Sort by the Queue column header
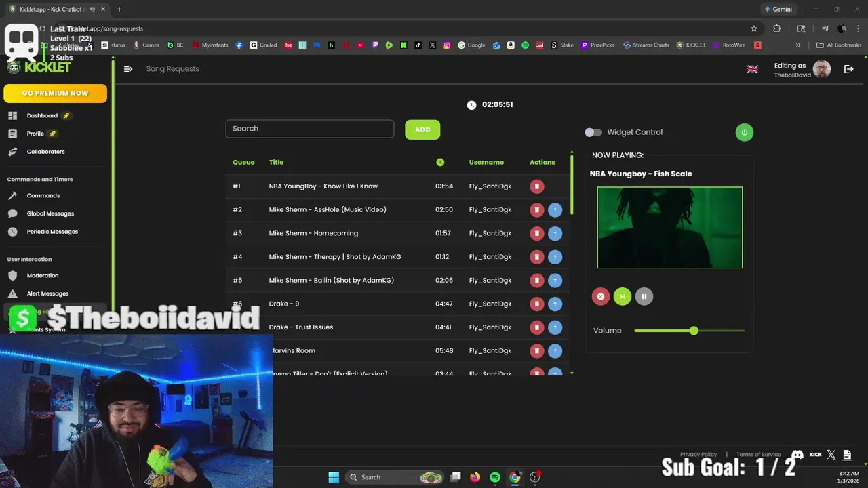The width and height of the screenshot is (868, 488). (243, 162)
